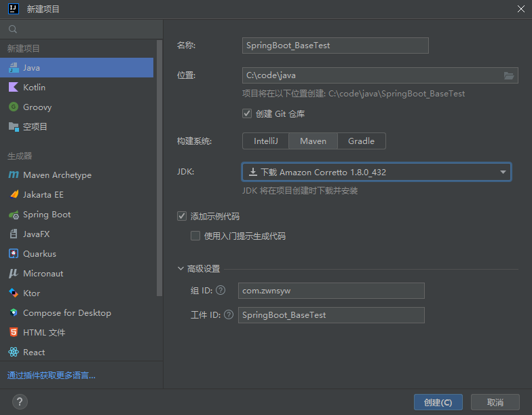This screenshot has height=415, width=532.
Task: Select the React generator
Action: [77, 352]
